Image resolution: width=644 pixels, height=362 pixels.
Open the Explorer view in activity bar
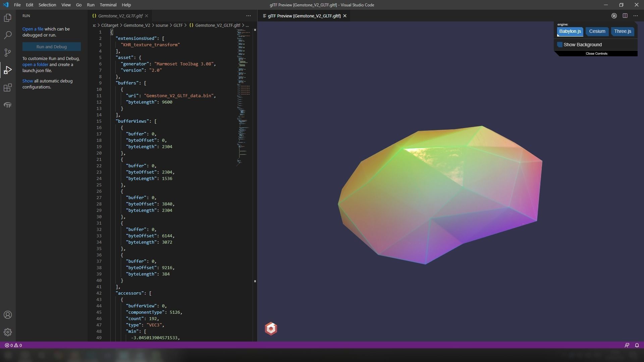point(7,18)
